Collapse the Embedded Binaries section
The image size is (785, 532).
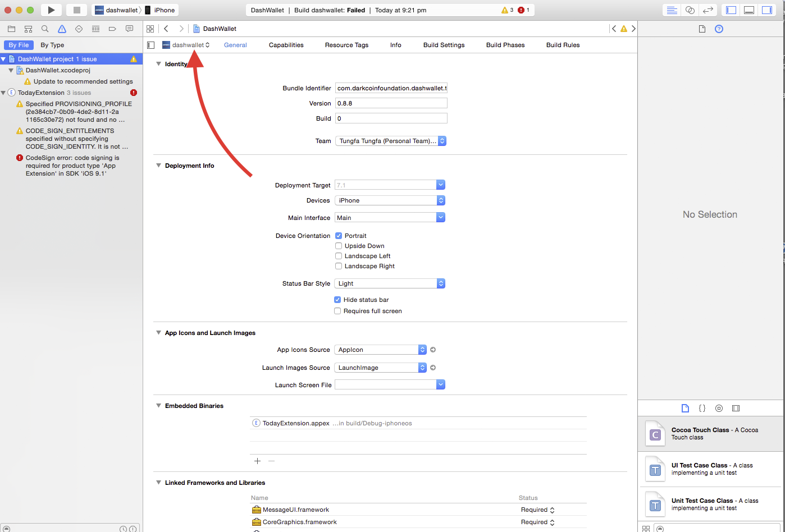(x=159, y=406)
